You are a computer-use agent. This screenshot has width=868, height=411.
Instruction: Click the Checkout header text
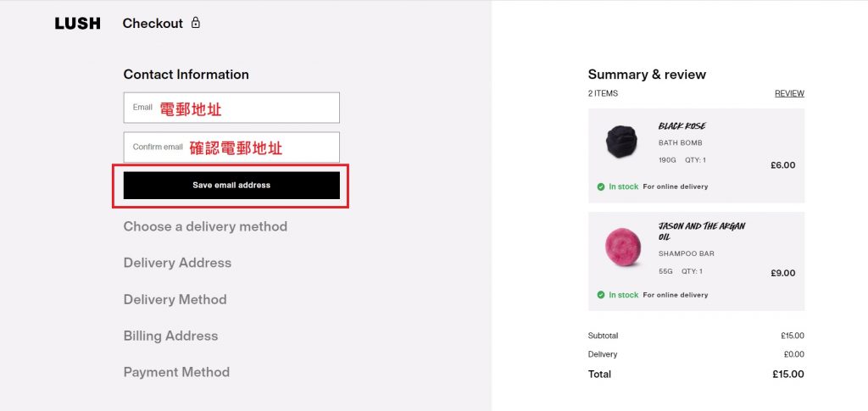pyautogui.click(x=153, y=24)
